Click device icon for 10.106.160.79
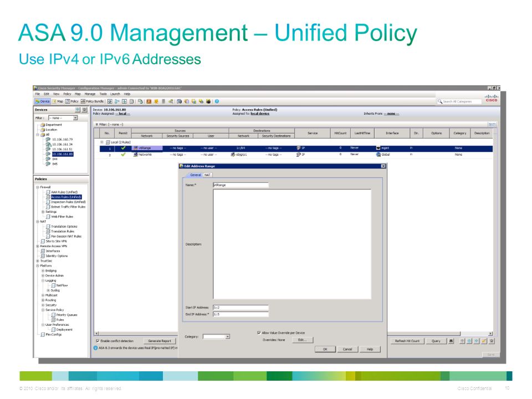Image resolution: width=532 pixels, height=399 pixels. [x=48, y=140]
